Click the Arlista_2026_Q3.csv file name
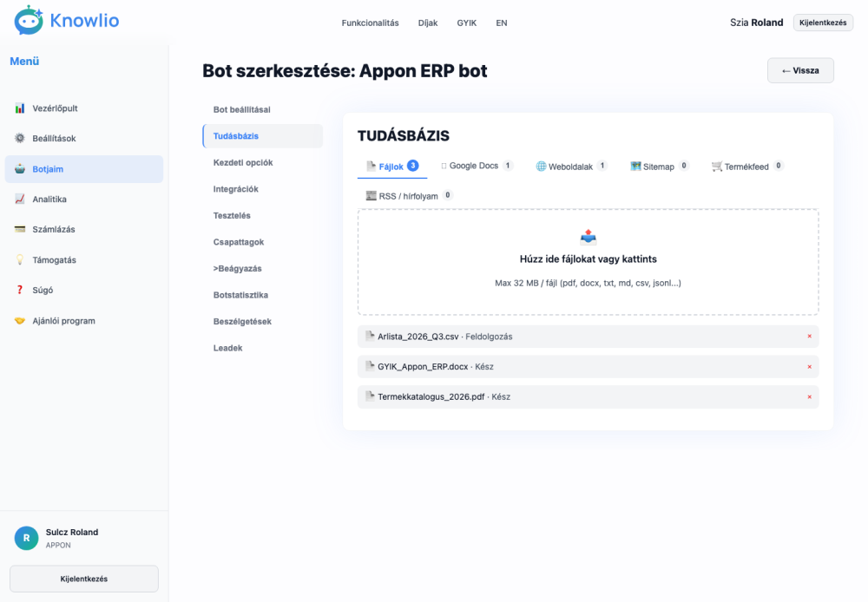The width and height of the screenshot is (868, 602). pos(418,337)
